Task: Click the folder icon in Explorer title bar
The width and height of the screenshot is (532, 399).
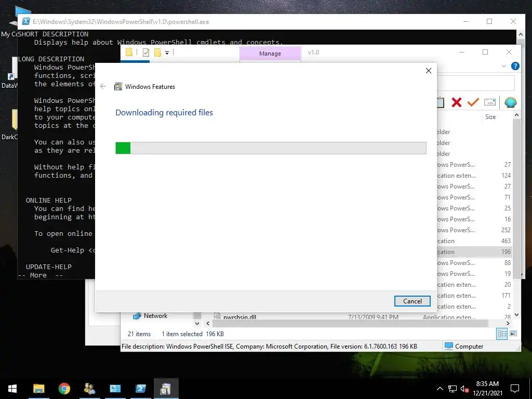Action: pyautogui.click(x=129, y=52)
